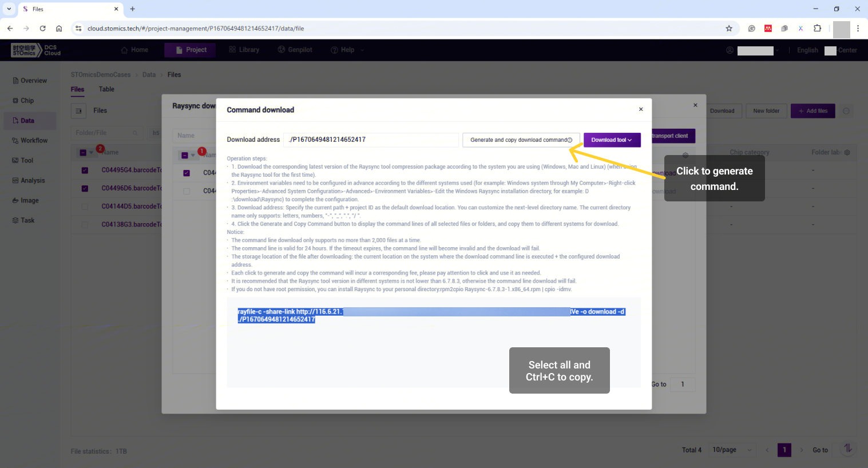The image size is (868, 468).
Task: Toggle the folder tree collapse icon
Action: 79,111
